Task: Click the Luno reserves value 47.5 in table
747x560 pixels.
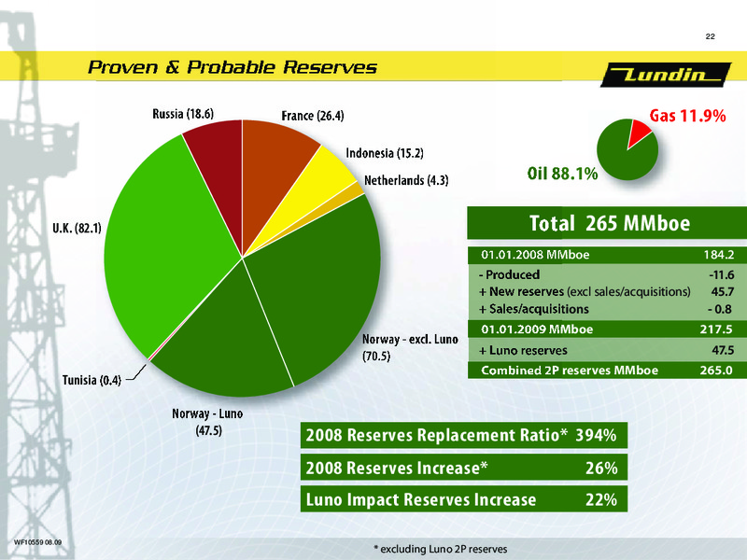Action: point(723,351)
